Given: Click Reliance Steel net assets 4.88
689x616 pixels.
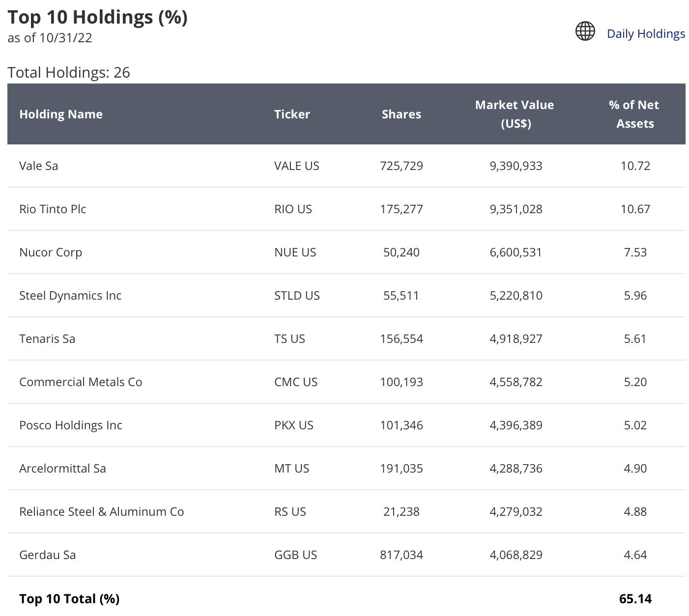Looking at the screenshot, I should [x=635, y=511].
